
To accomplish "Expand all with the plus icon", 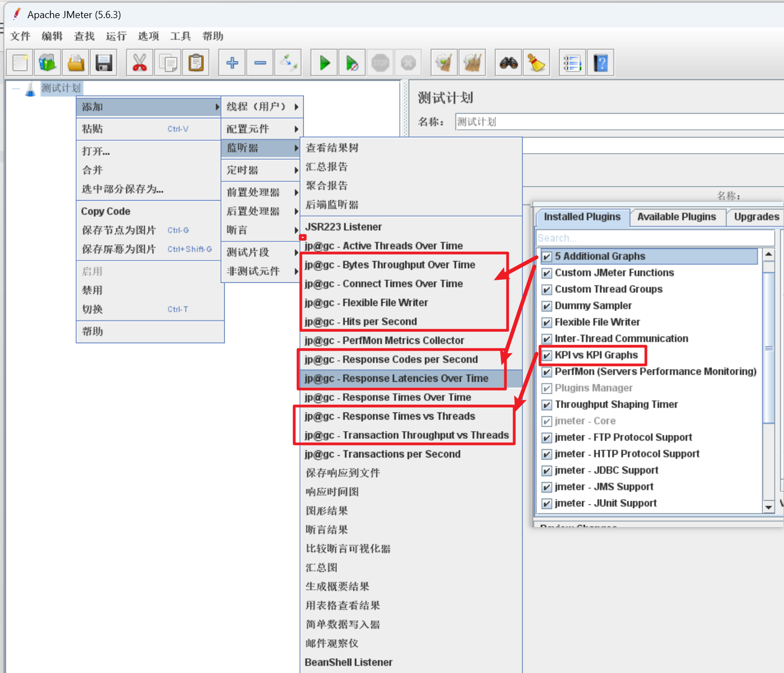I will [x=232, y=63].
